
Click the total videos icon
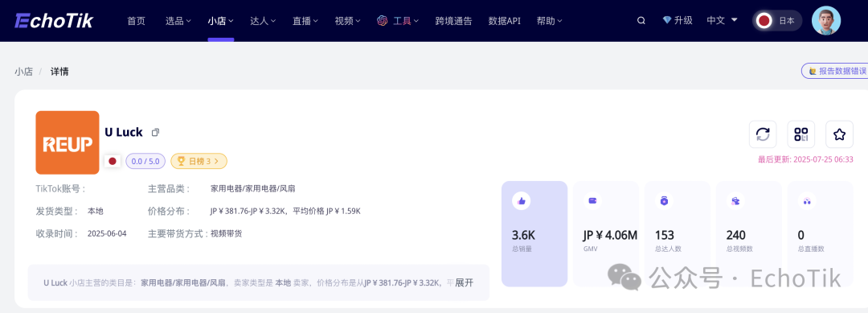(x=735, y=201)
